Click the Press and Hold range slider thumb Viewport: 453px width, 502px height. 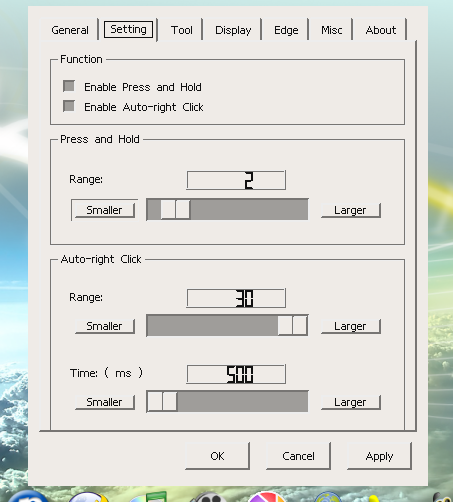click(x=175, y=209)
